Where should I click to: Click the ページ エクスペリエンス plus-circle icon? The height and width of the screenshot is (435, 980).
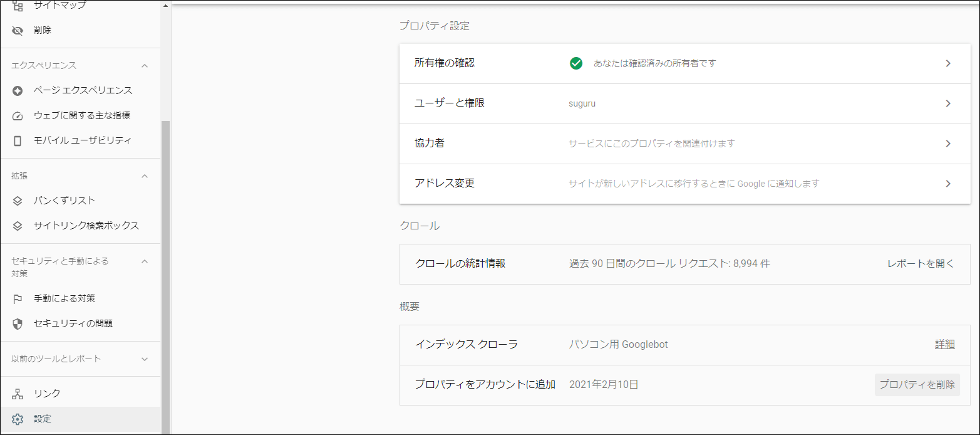click(18, 90)
